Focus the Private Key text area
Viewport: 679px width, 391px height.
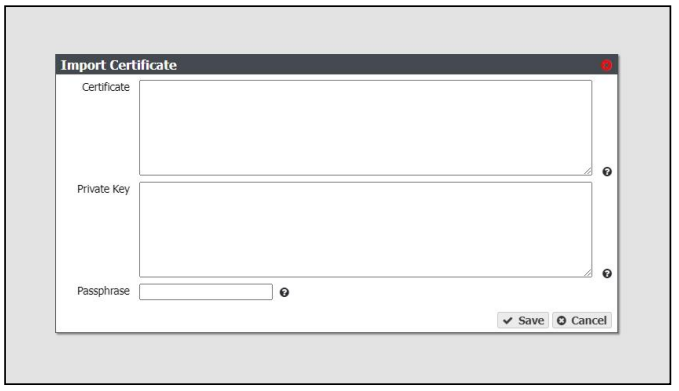click(365, 229)
